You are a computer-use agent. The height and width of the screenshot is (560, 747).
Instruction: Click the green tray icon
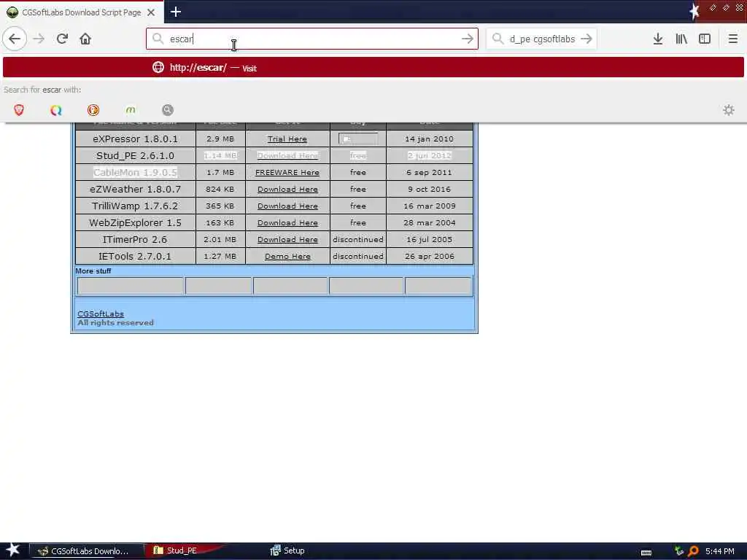(x=679, y=551)
